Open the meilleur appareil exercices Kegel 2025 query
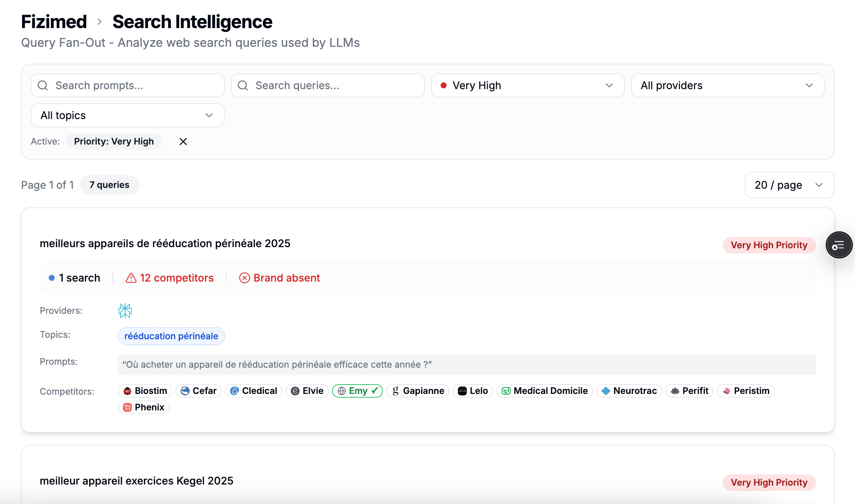 136,481
